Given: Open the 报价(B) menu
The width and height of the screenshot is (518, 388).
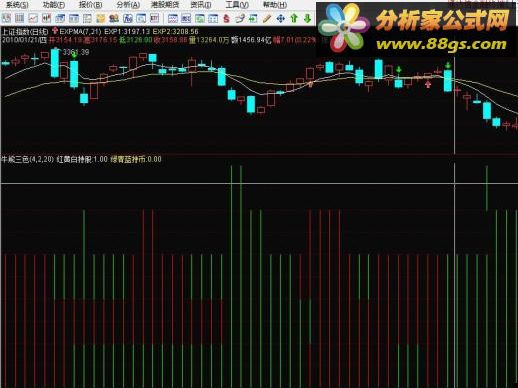Looking at the screenshot, I should (x=90, y=5).
